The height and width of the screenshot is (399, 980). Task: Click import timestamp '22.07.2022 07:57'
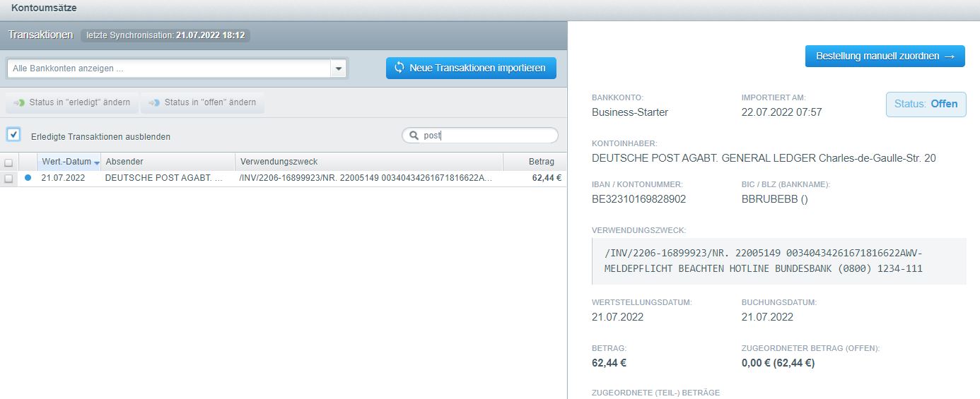782,112
